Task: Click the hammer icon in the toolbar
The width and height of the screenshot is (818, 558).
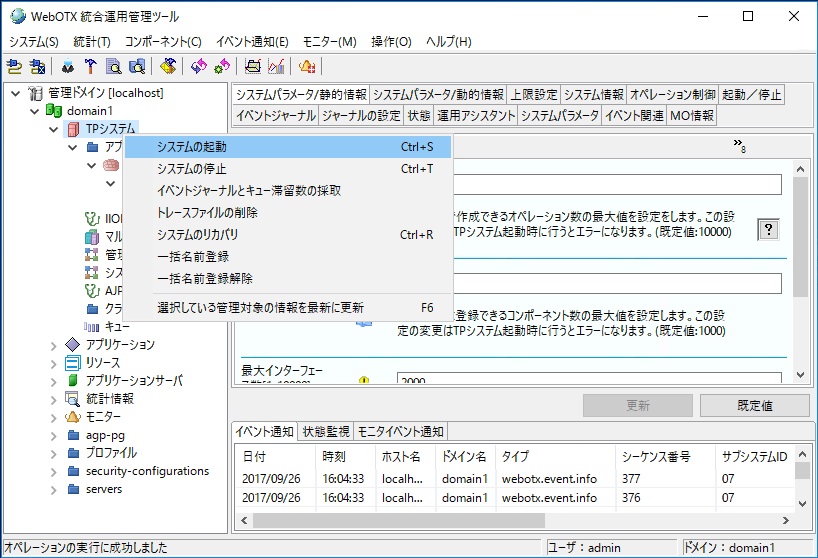Action: (90, 66)
